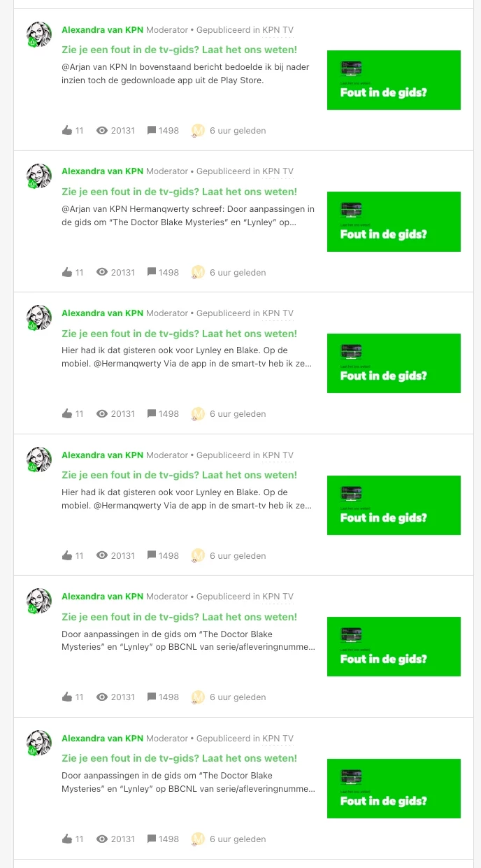The image size is (481, 868).
Task: Open comments icon on the Play Store post
Action: pyautogui.click(x=152, y=131)
